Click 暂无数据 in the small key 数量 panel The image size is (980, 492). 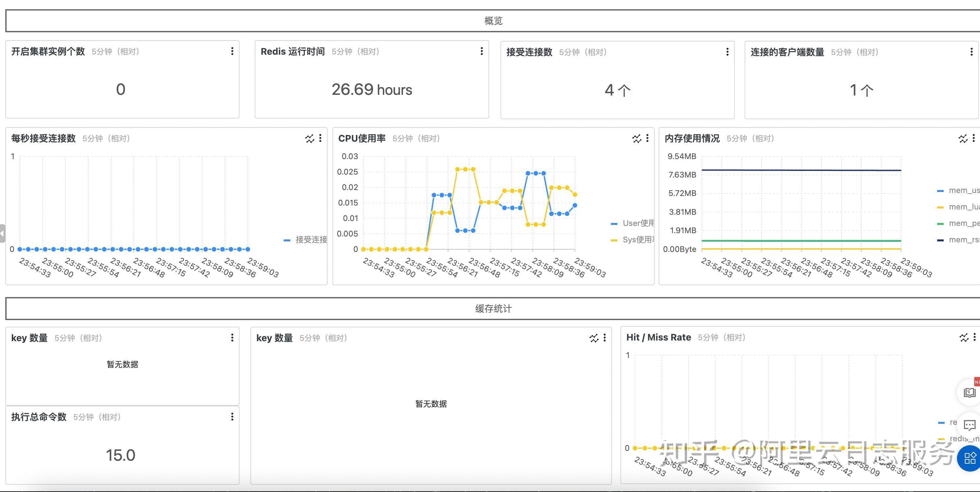tap(123, 364)
